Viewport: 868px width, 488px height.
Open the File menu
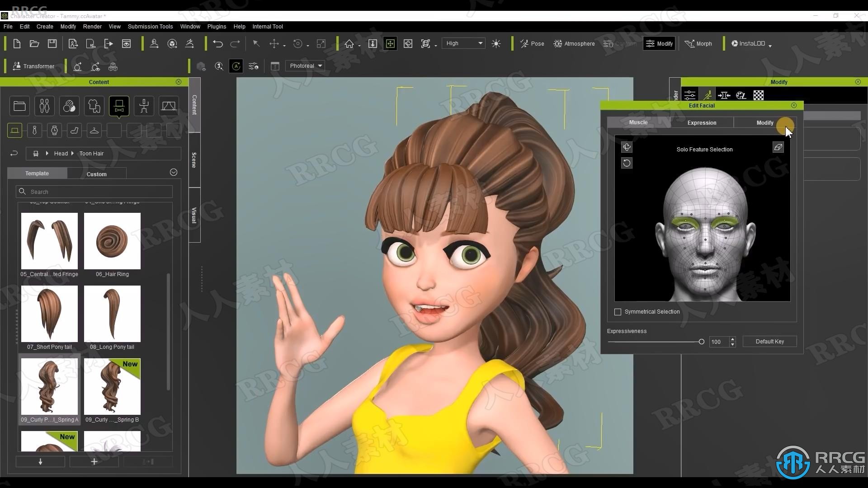[x=8, y=26]
